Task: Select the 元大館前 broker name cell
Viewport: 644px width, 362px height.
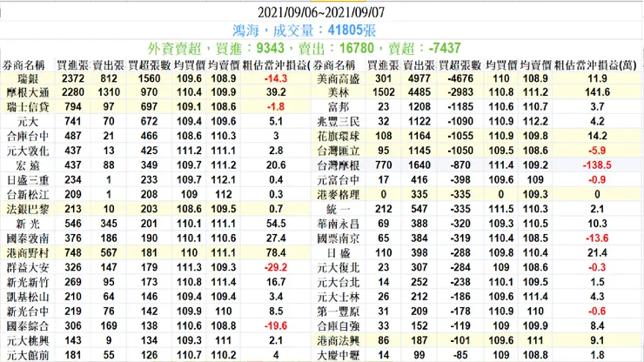Action: point(28,355)
